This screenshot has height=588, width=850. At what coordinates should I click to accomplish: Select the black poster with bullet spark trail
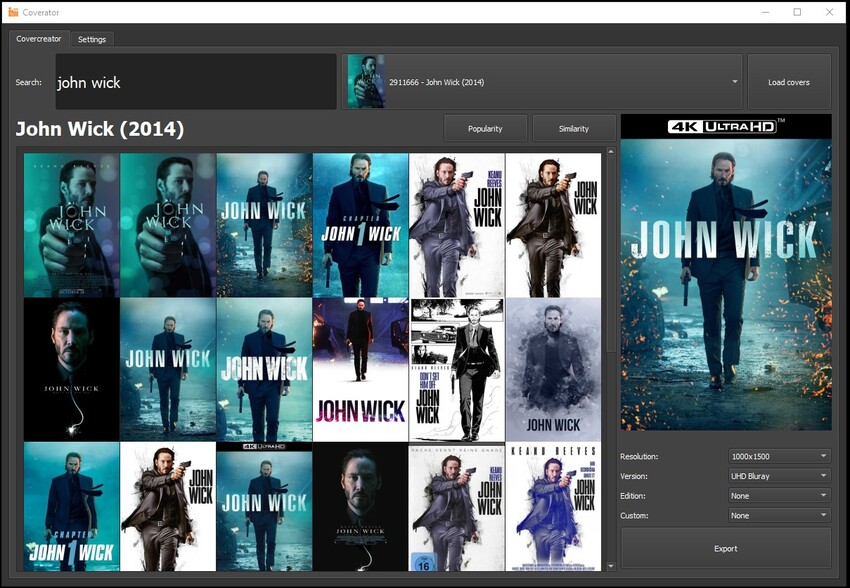click(x=72, y=369)
